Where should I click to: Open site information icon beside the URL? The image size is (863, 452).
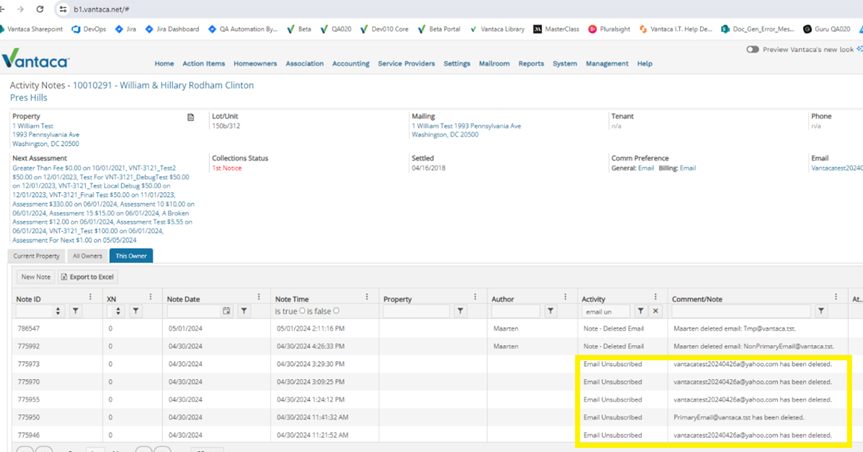(63, 9)
